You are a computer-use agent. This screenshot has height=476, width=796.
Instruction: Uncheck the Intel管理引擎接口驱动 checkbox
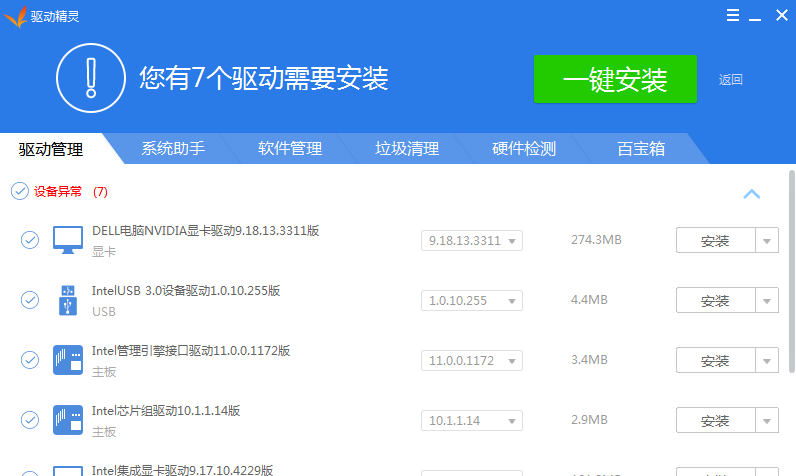tap(30, 360)
